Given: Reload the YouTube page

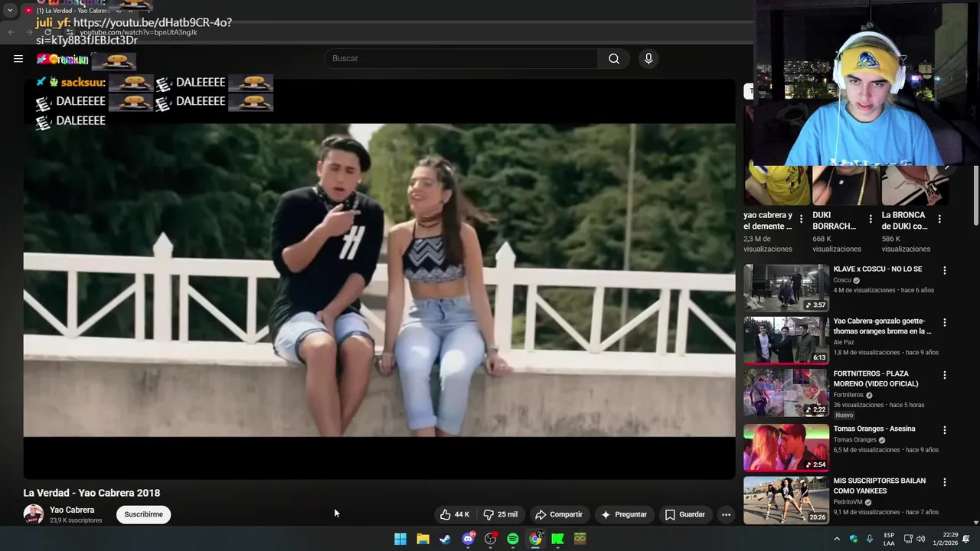Looking at the screenshot, I should (47, 32).
